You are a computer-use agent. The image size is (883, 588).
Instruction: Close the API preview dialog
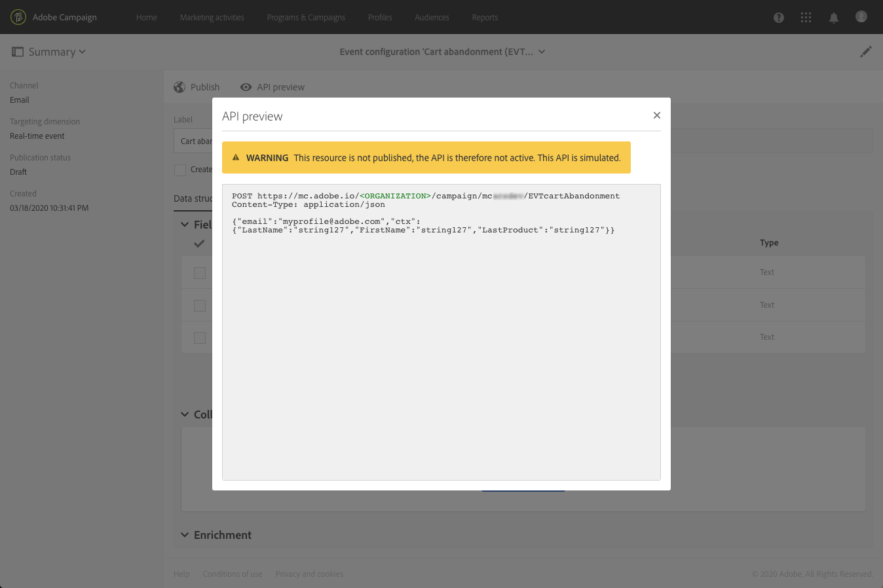coord(657,115)
